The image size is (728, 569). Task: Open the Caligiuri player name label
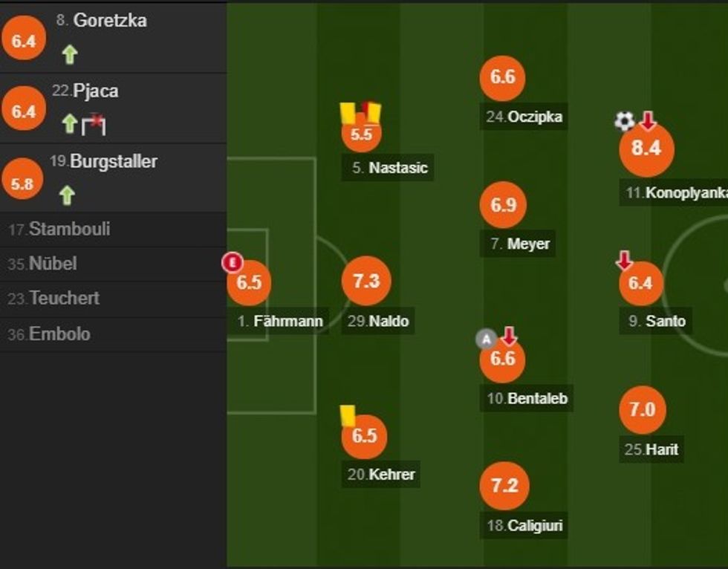click(525, 526)
